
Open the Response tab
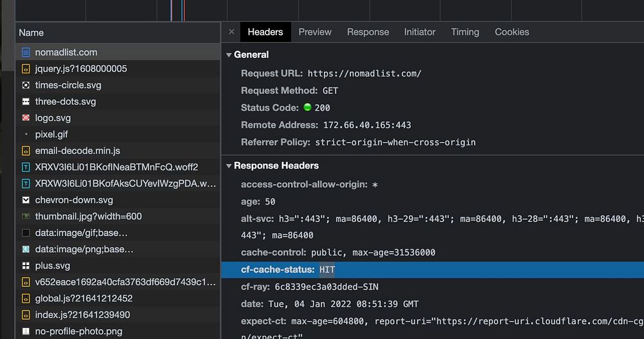point(368,32)
